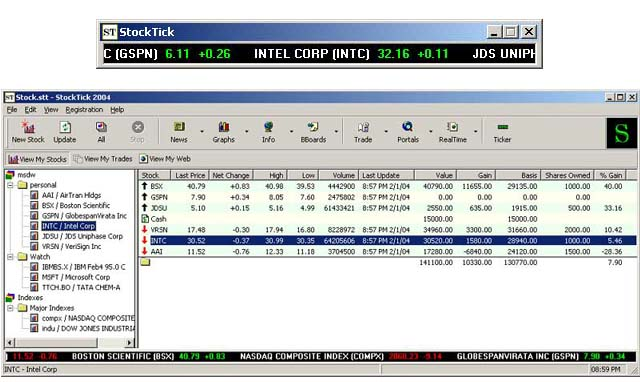Click tree panel scroll left arrow
This screenshot has height=382, width=640.
(x=10, y=342)
